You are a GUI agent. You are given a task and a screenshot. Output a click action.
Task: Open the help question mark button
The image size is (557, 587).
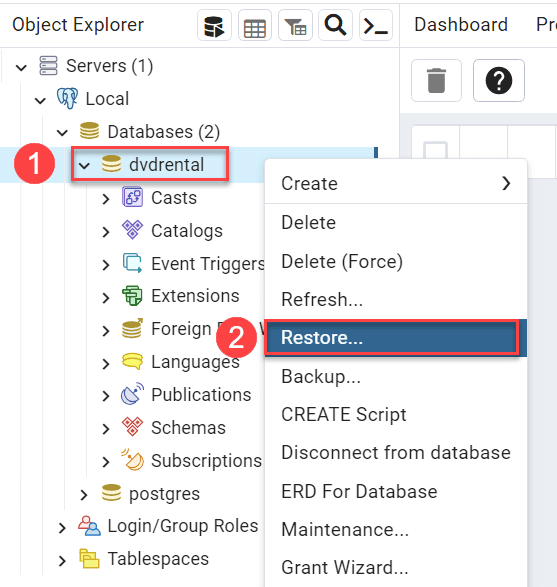pos(499,80)
